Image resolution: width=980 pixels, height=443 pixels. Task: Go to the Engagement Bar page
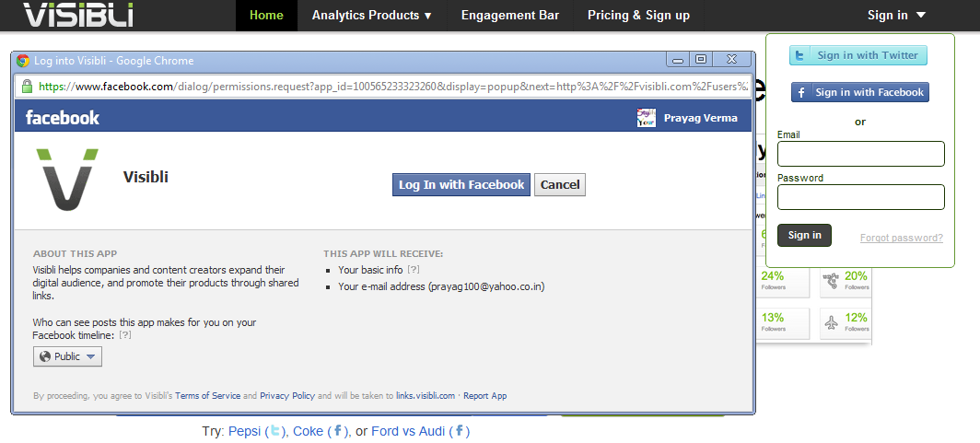point(510,16)
